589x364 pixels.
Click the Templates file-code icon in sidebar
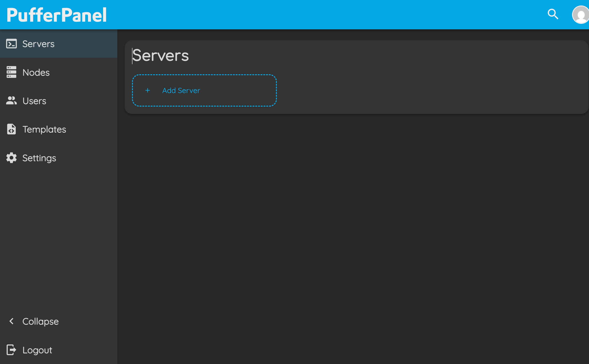(x=11, y=129)
